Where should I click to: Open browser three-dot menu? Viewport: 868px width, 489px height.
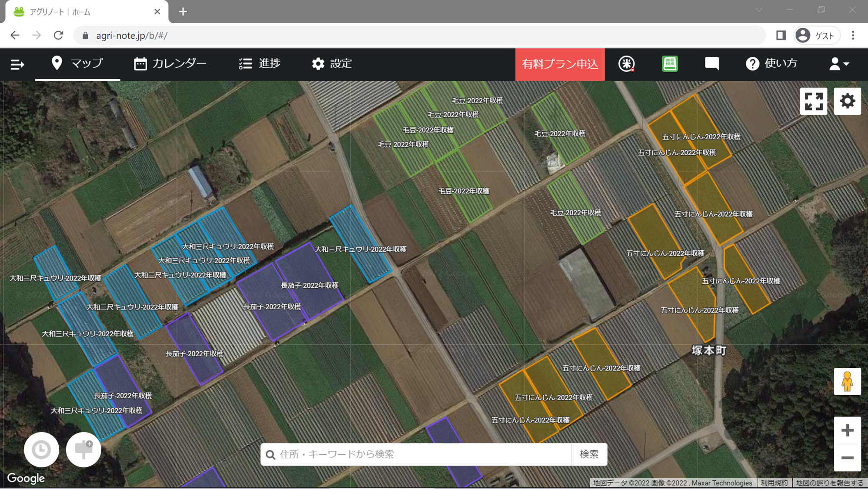(x=853, y=36)
